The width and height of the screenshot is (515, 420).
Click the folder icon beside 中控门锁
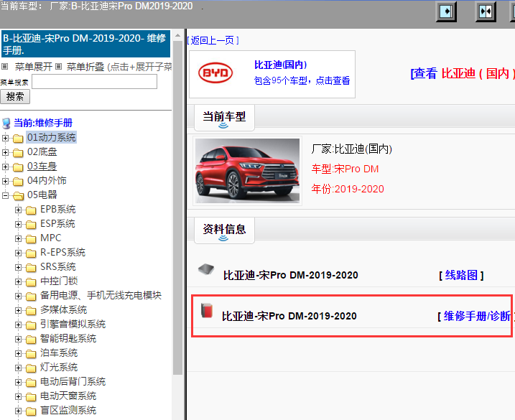pos(31,282)
